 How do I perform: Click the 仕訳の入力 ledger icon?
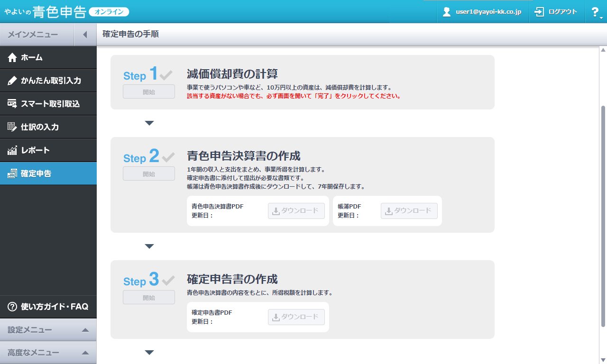(x=12, y=127)
